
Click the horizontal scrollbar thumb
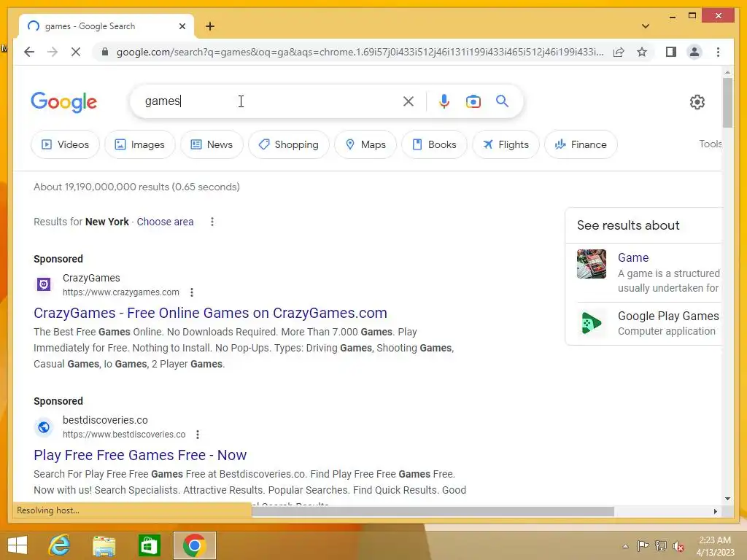click(433, 511)
